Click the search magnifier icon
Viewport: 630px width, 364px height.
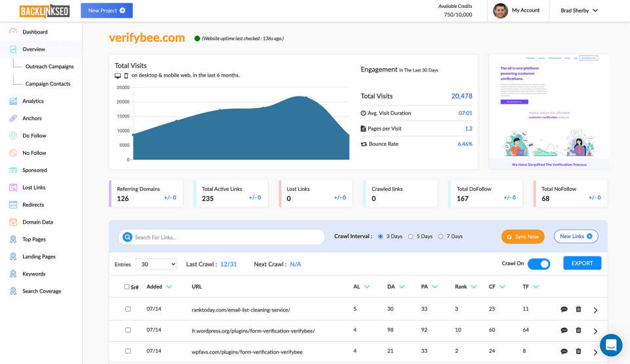tap(127, 237)
